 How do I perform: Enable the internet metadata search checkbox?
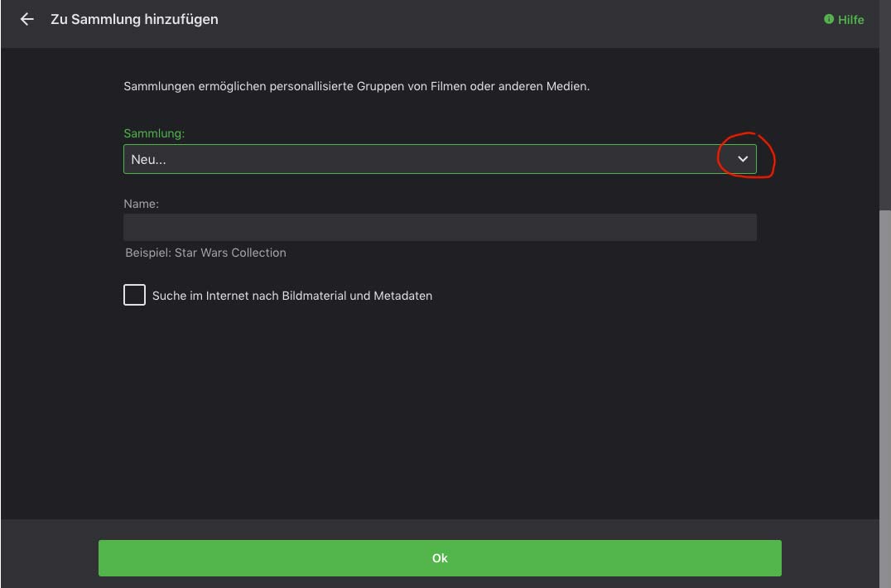[135, 295]
